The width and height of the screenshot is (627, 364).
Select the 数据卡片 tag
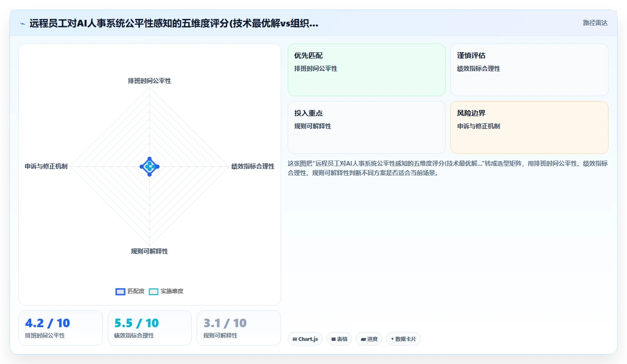point(404,339)
